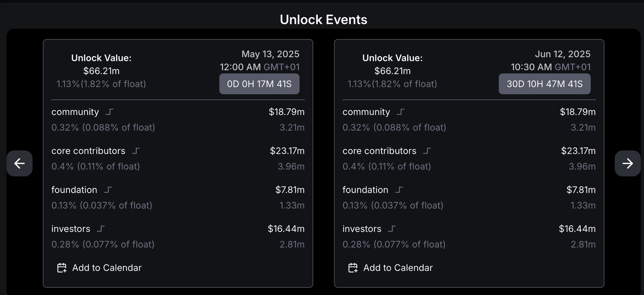Viewport: 644px width, 295px height.
Task: Navigate to next unlock events with right arrow
Action: tap(627, 163)
